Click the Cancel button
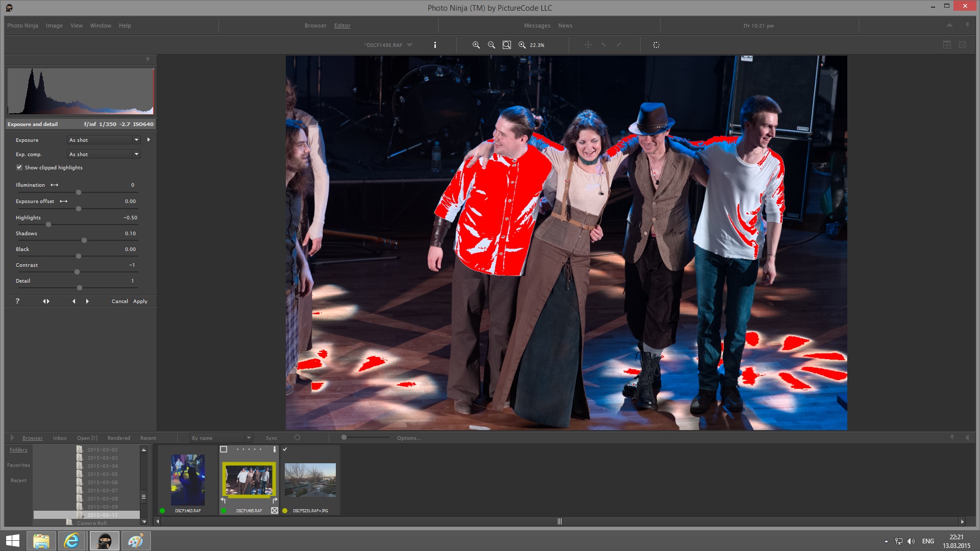980x551 pixels. click(x=120, y=301)
